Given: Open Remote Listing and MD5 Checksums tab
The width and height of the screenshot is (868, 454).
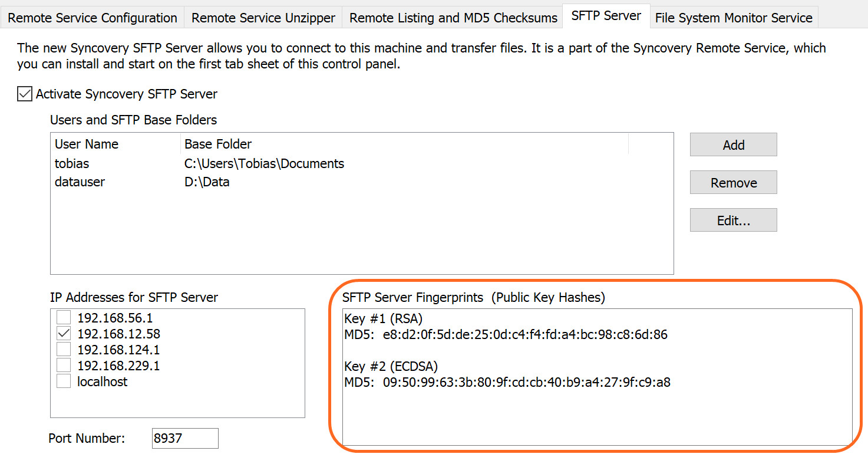Looking at the screenshot, I should [453, 18].
